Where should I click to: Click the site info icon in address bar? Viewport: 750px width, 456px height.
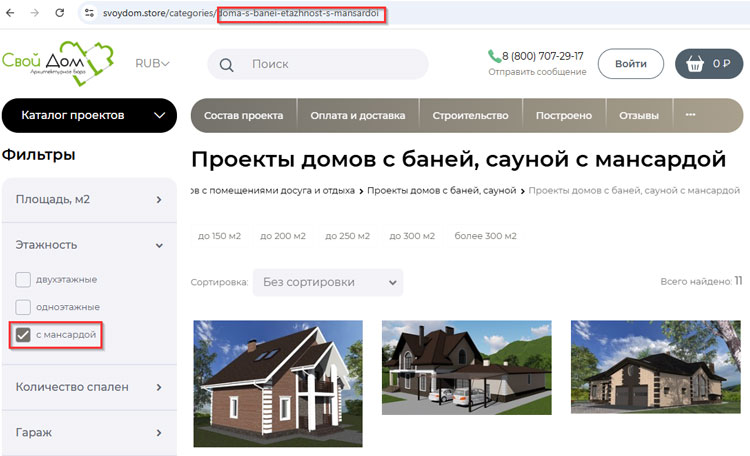(89, 14)
